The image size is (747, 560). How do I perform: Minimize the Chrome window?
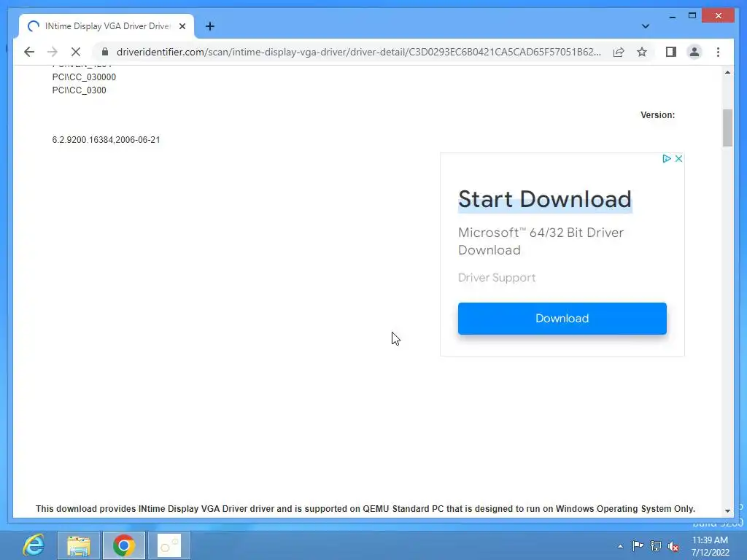click(672, 16)
